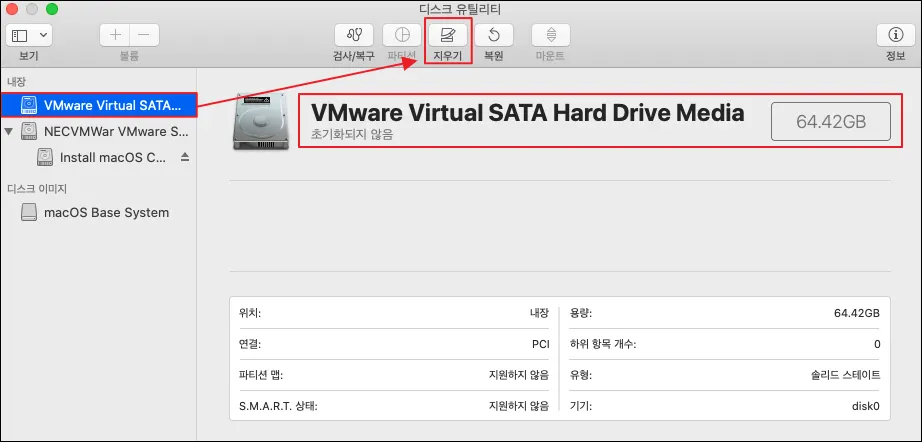Click the macOS Base System disk icon
Viewport: 922px width, 442px height.
click(x=29, y=213)
